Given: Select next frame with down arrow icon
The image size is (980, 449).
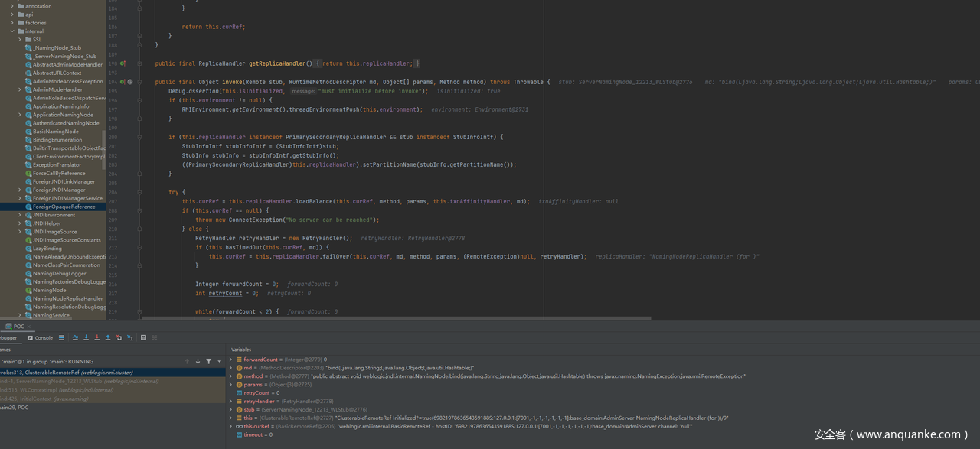Looking at the screenshot, I should [x=198, y=361].
